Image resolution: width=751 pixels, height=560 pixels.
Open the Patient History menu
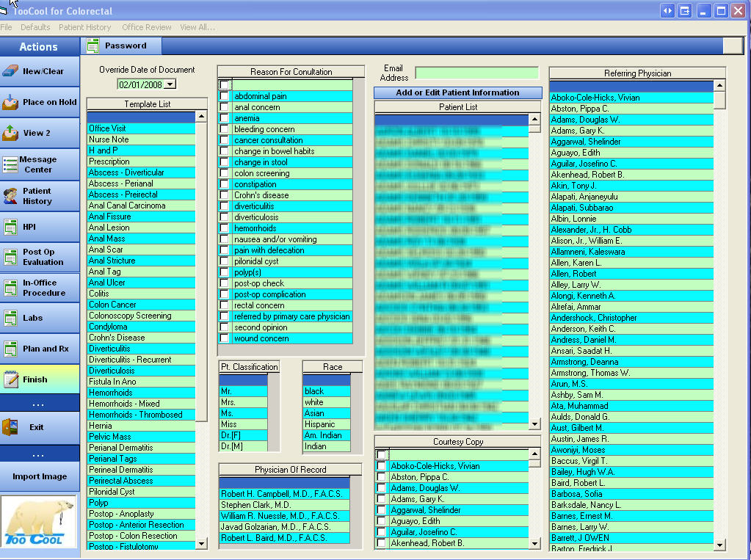[x=84, y=27]
